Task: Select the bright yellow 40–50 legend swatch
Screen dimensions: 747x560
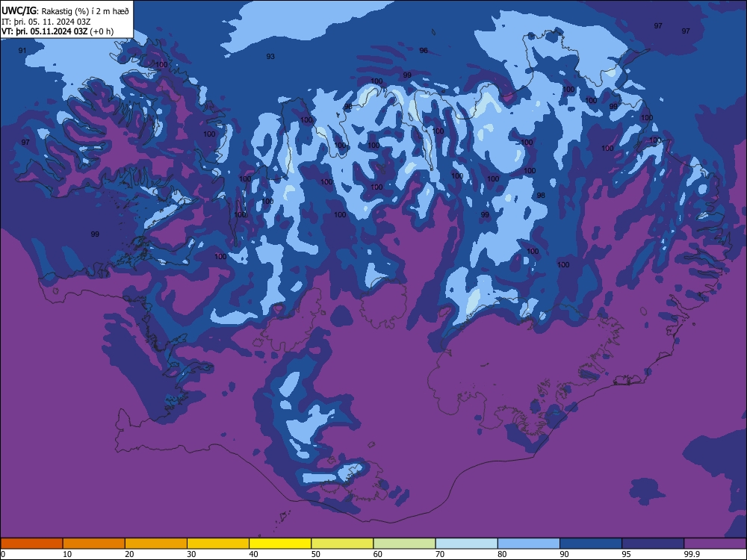Action: point(280,544)
